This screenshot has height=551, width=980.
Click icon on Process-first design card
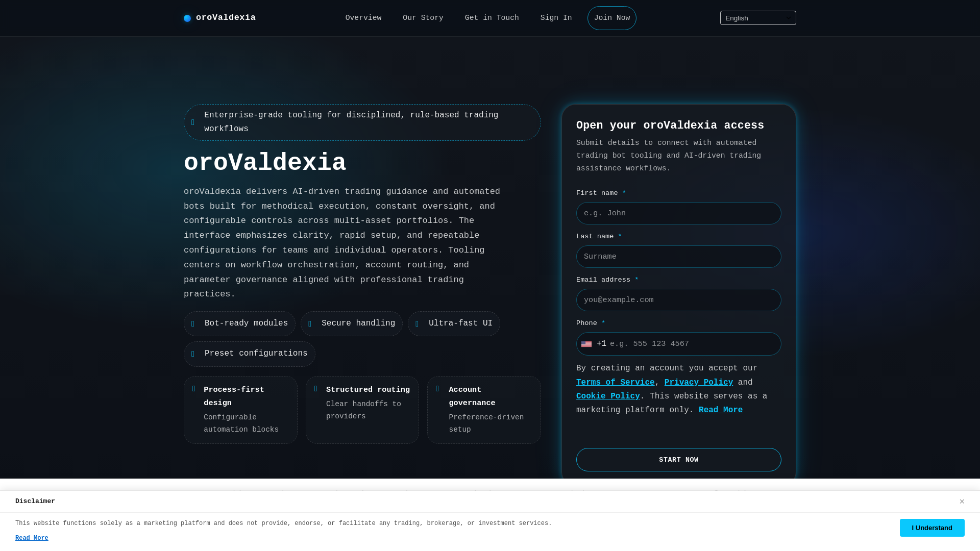(194, 389)
